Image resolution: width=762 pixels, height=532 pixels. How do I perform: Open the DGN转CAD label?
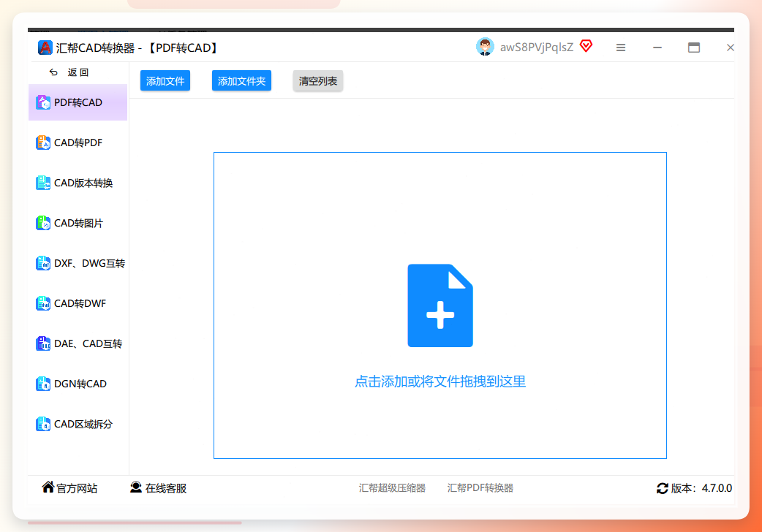pos(80,384)
